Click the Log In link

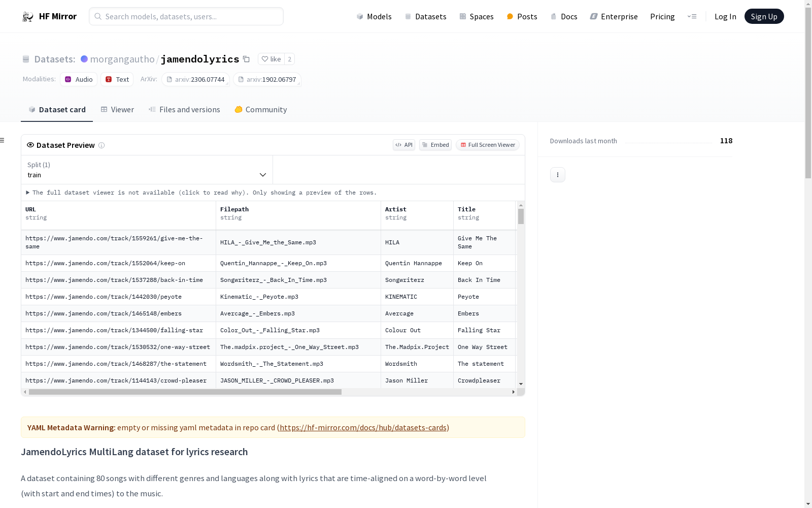(x=725, y=17)
